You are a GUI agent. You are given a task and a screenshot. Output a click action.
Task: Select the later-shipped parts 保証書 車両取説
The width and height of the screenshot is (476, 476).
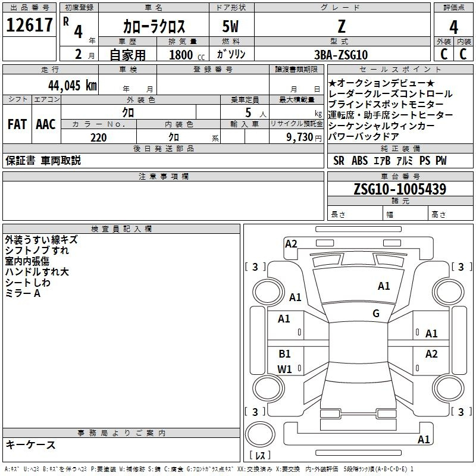43,161
